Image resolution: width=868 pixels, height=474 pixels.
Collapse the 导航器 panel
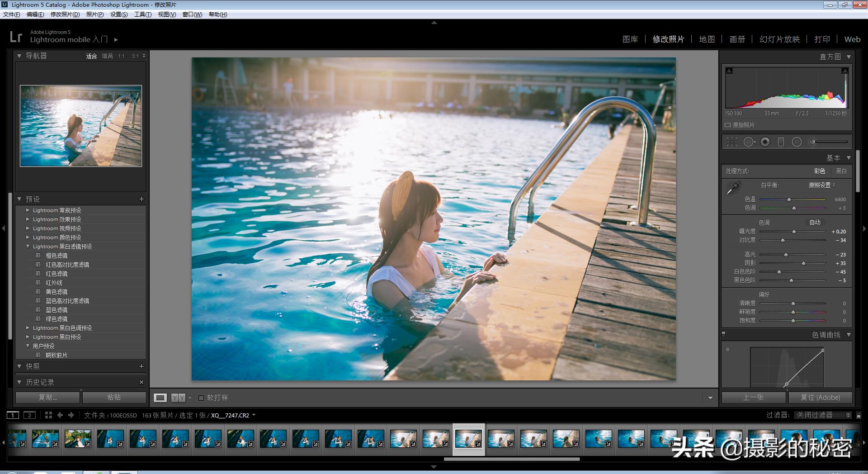pyautogui.click(x=19, y=56)
